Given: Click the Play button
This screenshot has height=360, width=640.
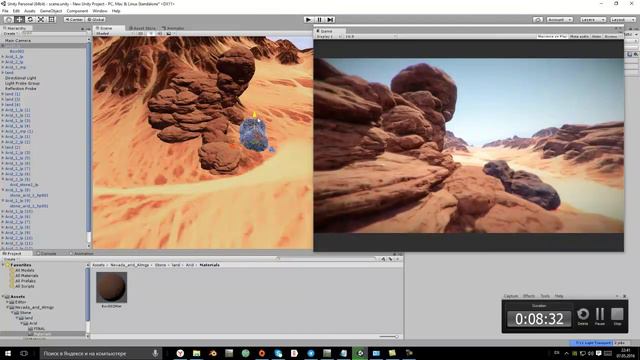Looking at the screenshot, I should point(309,20).
